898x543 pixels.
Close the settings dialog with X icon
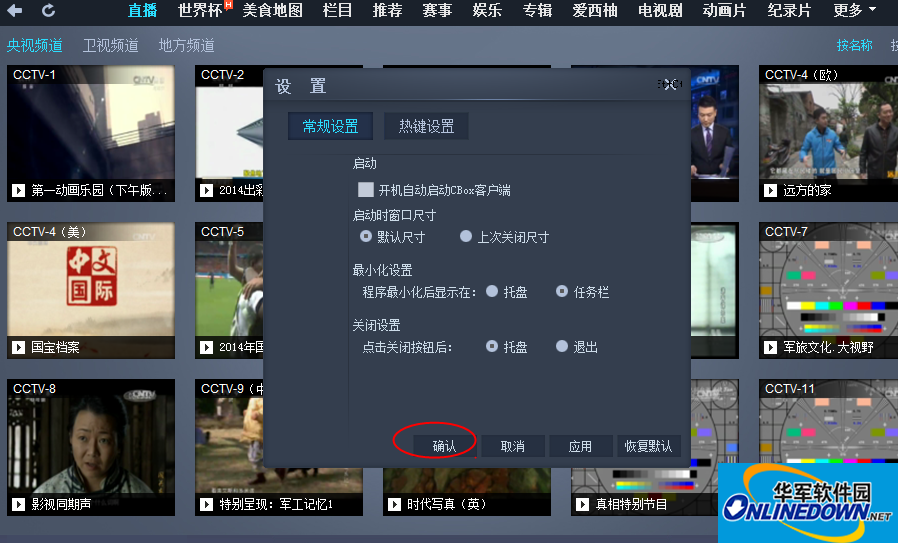tap(669, 85)
